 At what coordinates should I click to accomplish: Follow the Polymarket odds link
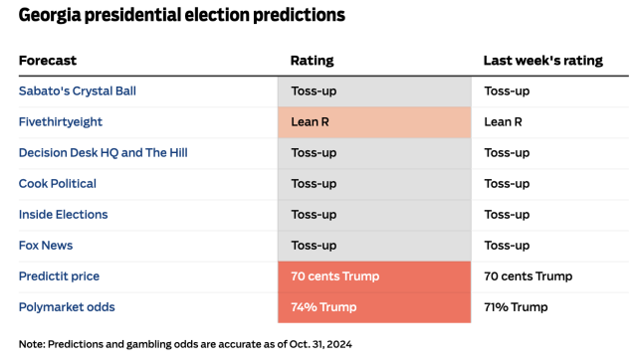pyautogui.click(x=67, y=306)
